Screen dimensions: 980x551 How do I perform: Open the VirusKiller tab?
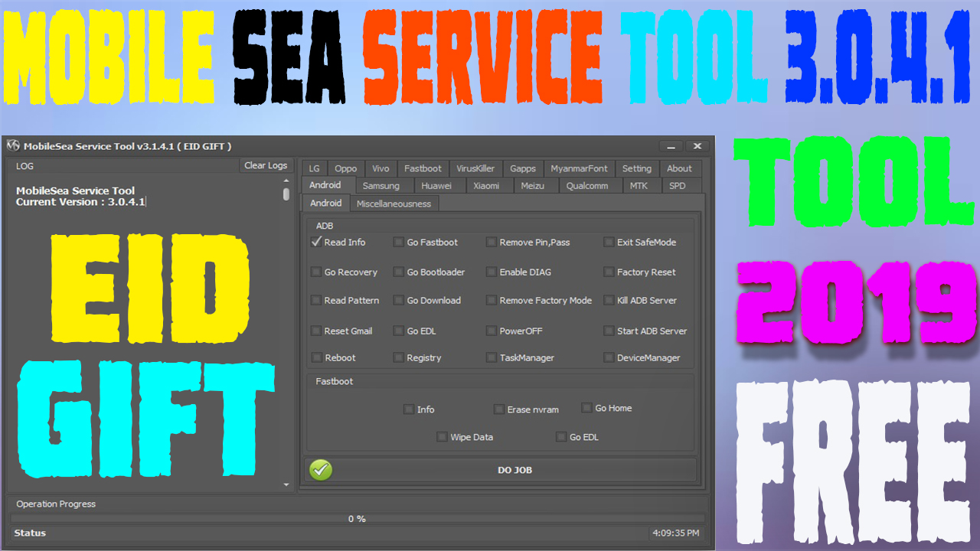[475, 168]
